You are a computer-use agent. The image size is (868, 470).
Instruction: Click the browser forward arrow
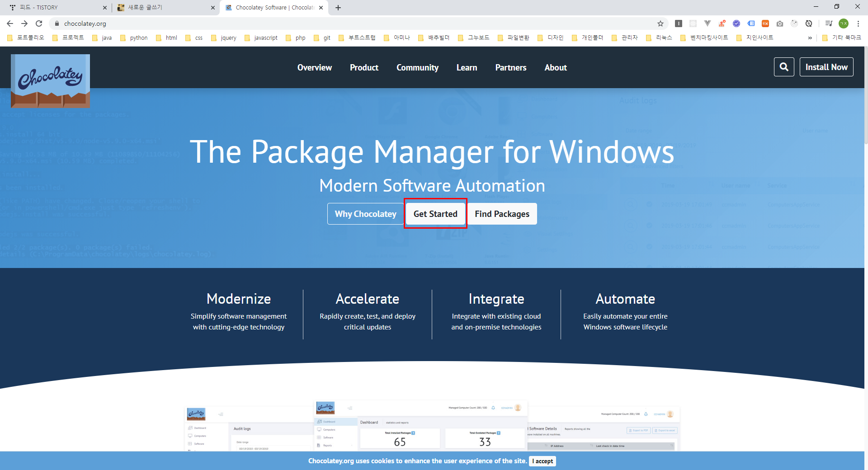[x=24, y=23]
